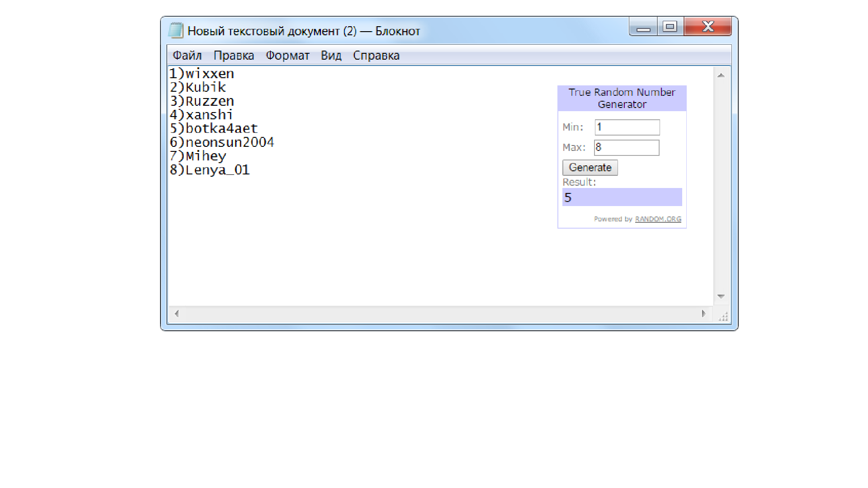
Task: Click the horizontal scrollbar right arrow
Action: pyautogui.click(x=703, y=314)
